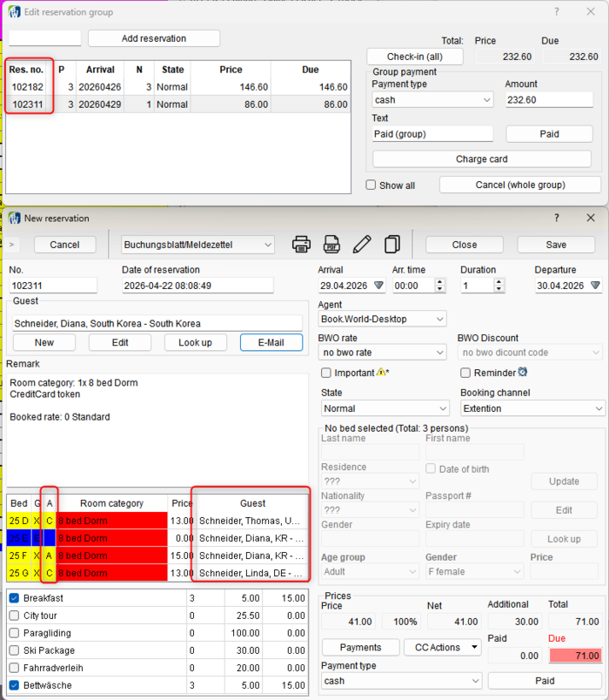Open the Arrival date calendar picker
This screenshot has width=609, height=700.
tap(378, 285)
